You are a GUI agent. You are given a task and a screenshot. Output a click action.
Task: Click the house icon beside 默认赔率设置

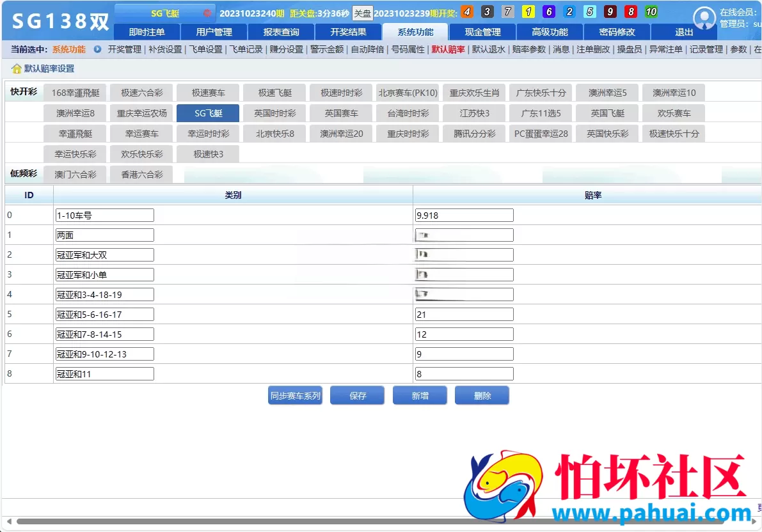[17, 68]
